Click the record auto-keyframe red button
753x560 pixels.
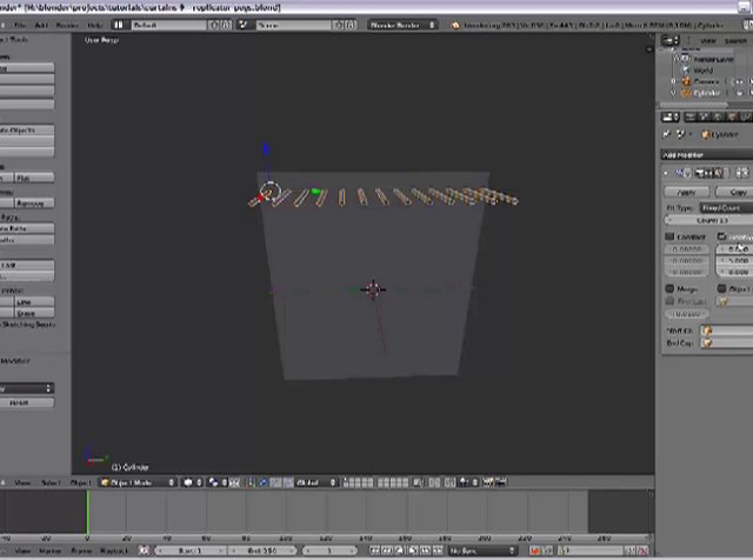pos(535,551)
